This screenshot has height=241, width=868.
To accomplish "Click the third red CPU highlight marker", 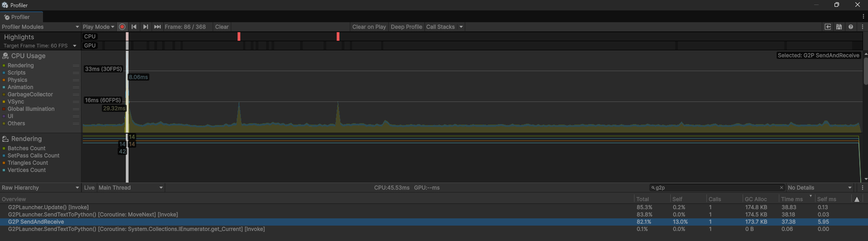I will [338, 36].
